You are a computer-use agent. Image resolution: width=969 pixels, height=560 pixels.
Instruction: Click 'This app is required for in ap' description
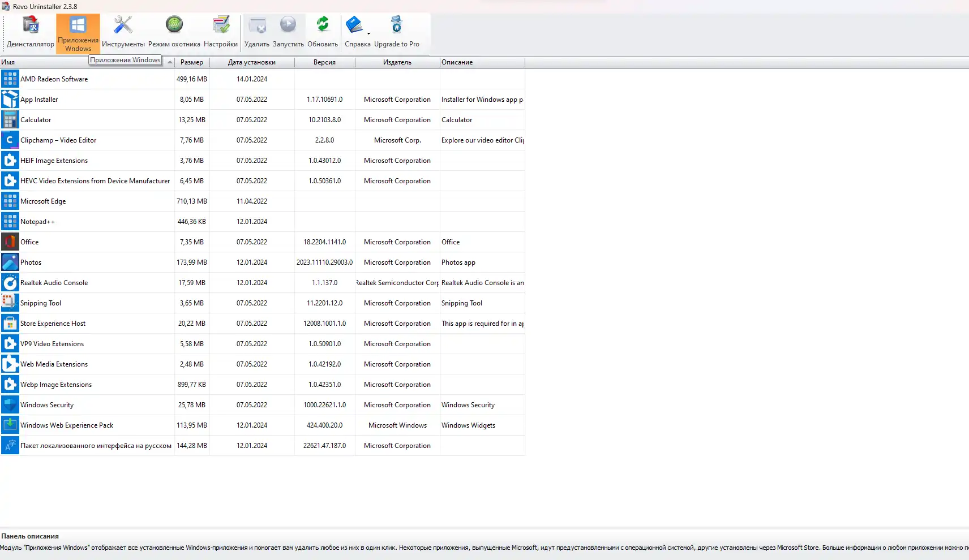482,324
